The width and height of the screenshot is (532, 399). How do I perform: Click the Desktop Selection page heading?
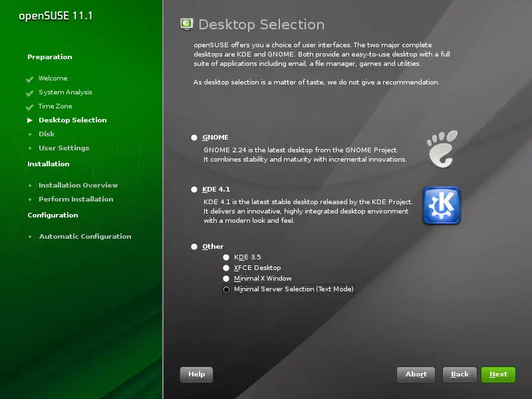click(x=261, y=25)
